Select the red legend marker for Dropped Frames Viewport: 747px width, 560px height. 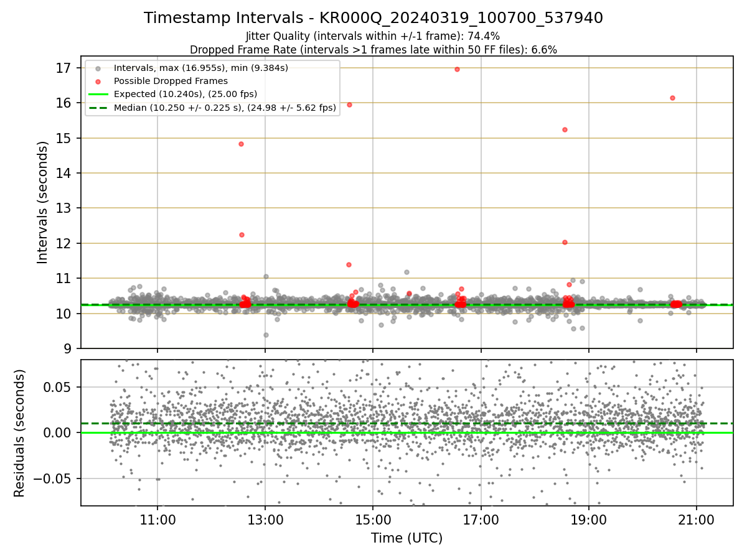click(x=98, y=81)
